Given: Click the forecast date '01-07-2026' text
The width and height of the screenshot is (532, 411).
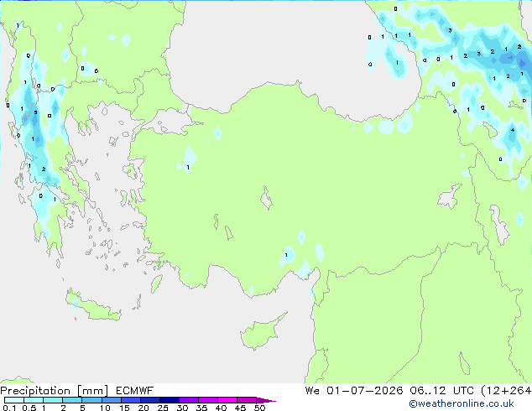Looking at the screenshot, I should pyautogui.click(x=365, y=391).
